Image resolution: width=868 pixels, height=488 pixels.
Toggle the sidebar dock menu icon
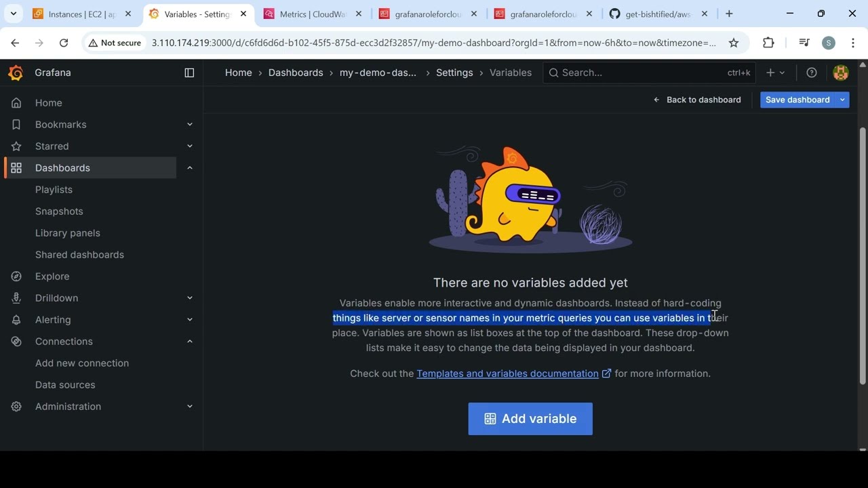click(189, 73)
